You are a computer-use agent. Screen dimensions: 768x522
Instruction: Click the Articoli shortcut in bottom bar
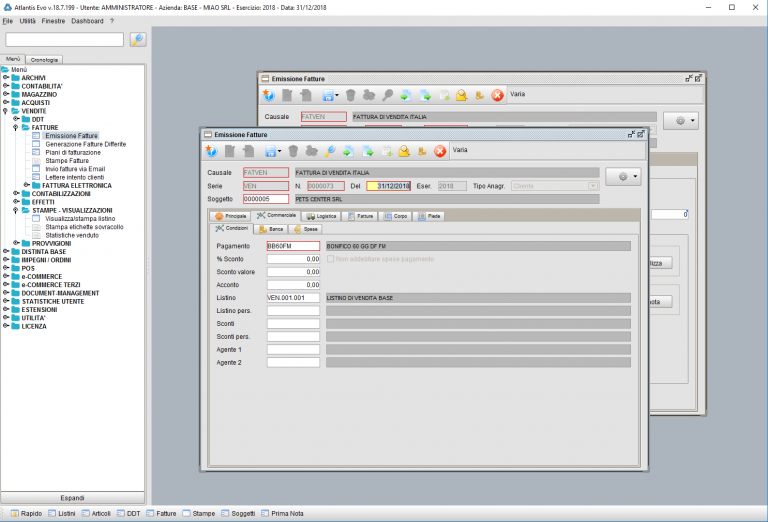click(x=96, y=514)
